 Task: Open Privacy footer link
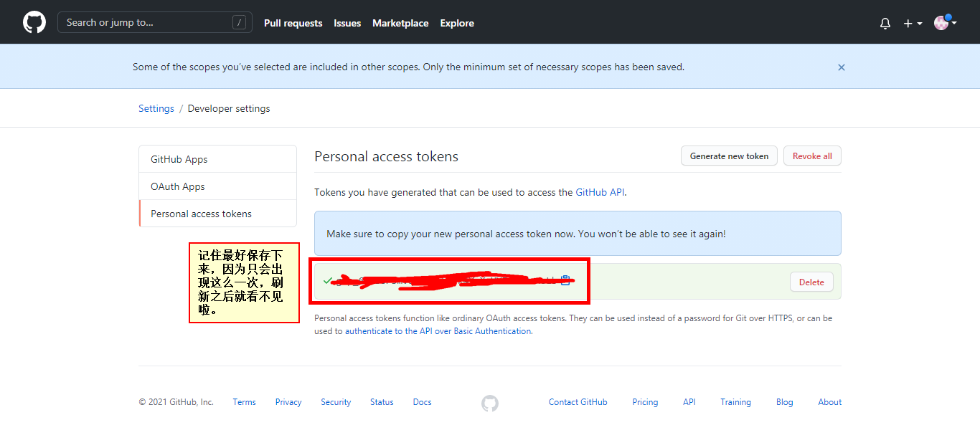point(288,402)
